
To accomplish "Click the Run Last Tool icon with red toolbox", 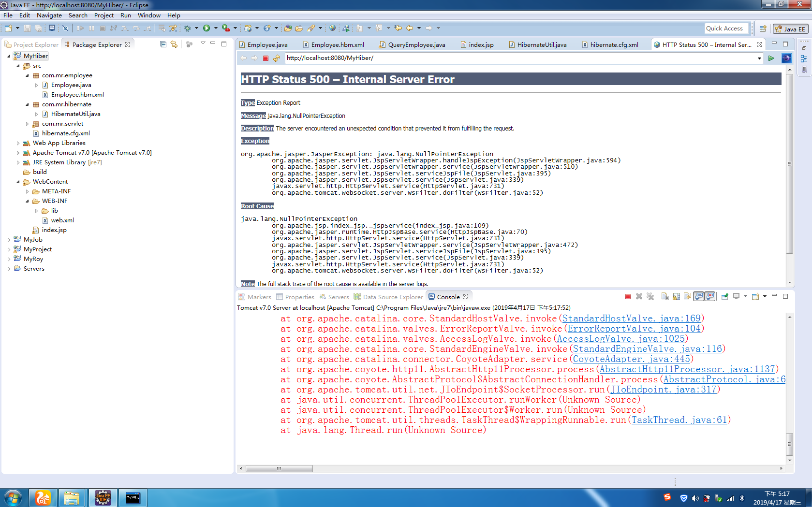I will click(x=225, y=28).
